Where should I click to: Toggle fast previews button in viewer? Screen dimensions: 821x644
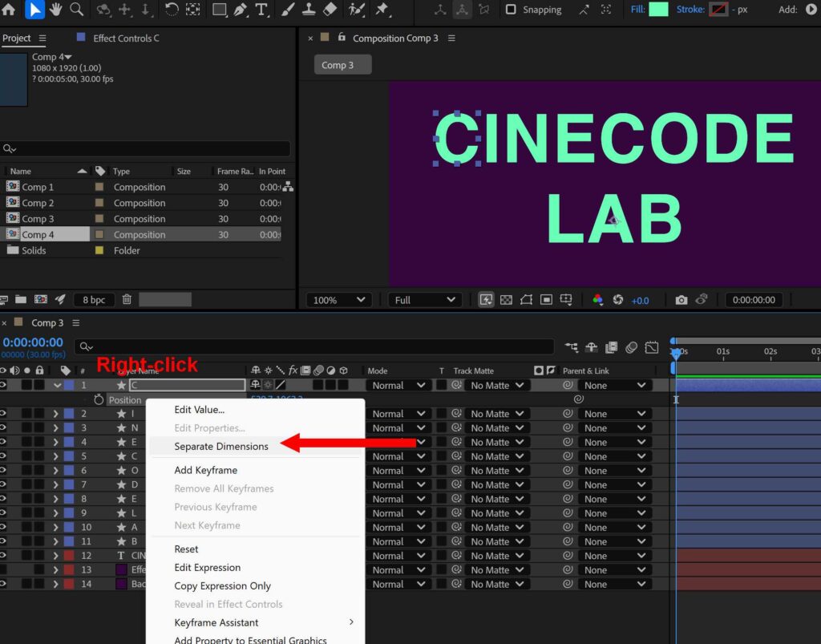tap(486, 300)
